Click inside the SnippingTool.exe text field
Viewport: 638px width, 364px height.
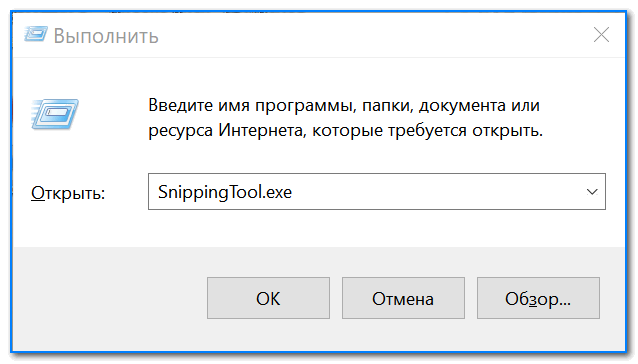[376, 192]
